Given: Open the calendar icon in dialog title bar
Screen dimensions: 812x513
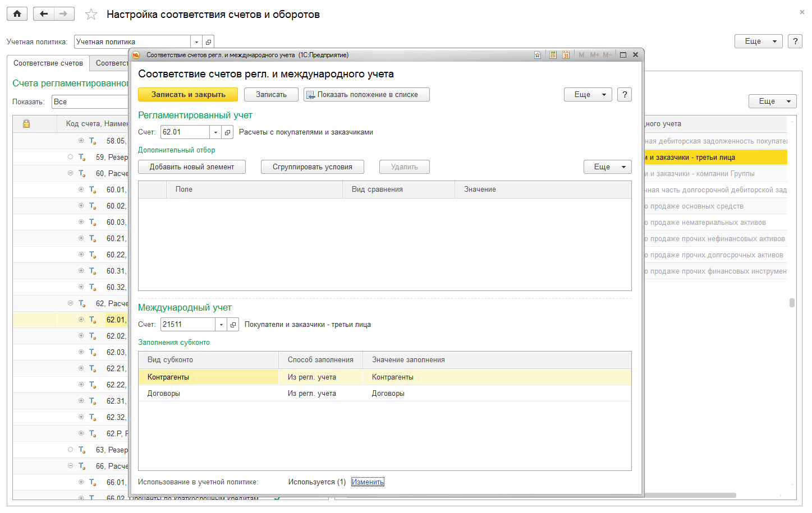Looking at the screenshot, I should pos(566,55).
